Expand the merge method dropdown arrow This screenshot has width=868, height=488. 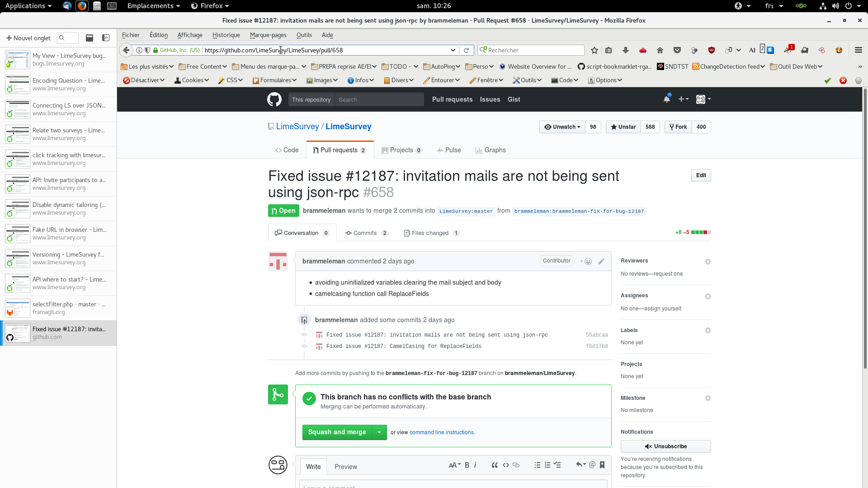pyautogui.click(x=379, y=432)
